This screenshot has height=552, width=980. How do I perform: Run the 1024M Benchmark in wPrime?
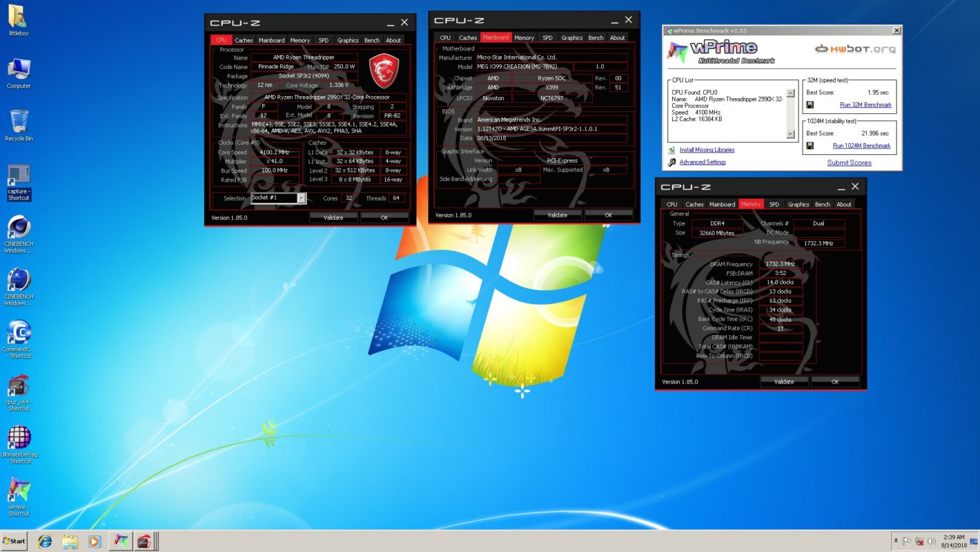[861, 146]
